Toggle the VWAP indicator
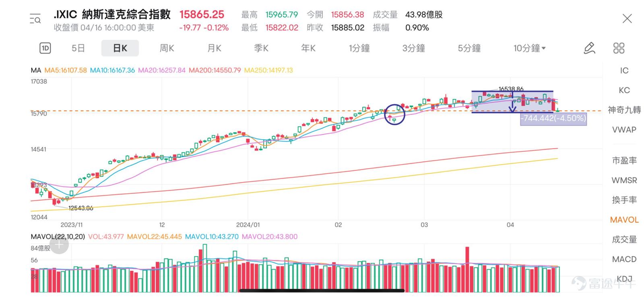 coord(624,130)
